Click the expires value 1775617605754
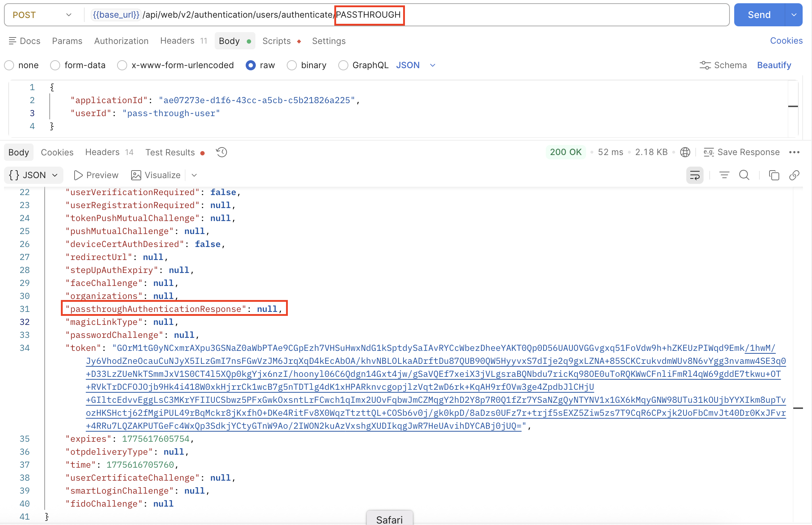Viewport: 812px width, 525px height. pyautogui.click(x=156, y=439)
